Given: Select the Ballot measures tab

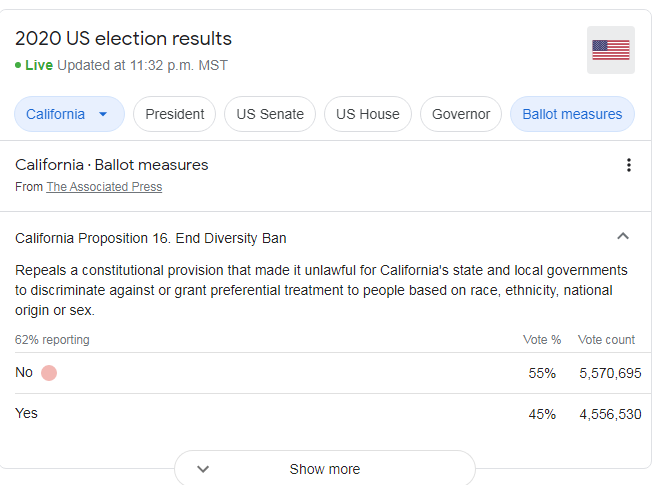Looking at the screenshot, I should [572, 114].
